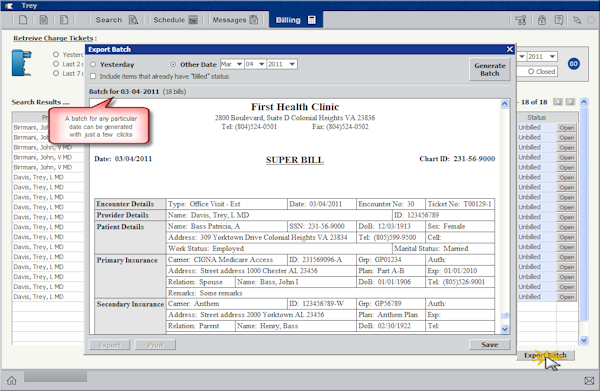Click the faint gear icon at toolbar end
This screenshot has width=600, height=391.
coord(592,20)
